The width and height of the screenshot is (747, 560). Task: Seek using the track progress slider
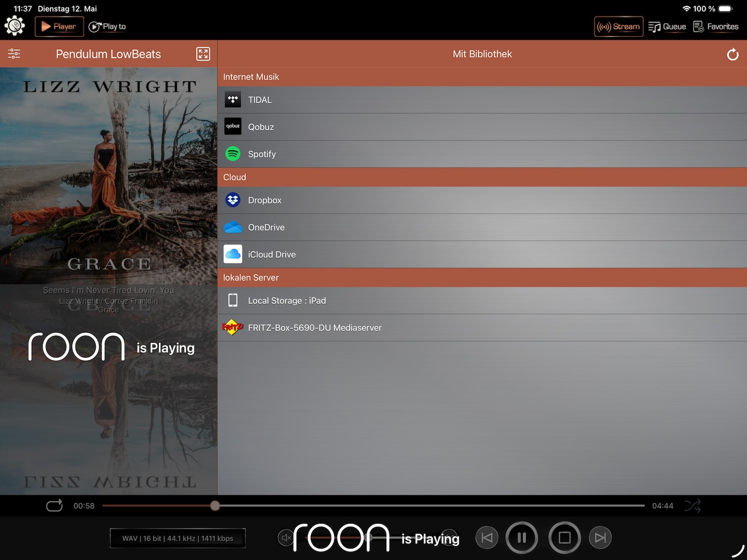[374, 506]
